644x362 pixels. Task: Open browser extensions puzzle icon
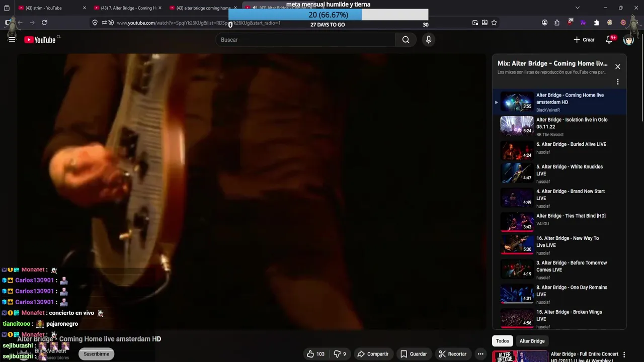[x=557, y=23]
